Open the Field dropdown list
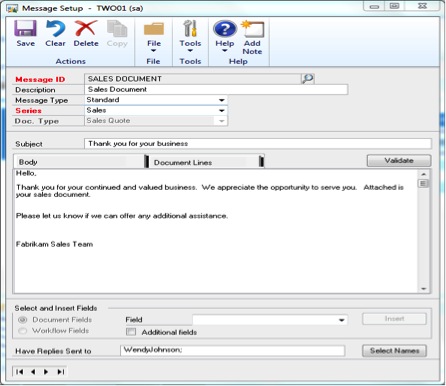This screenshot has width=446, height=386. (341, 320)
